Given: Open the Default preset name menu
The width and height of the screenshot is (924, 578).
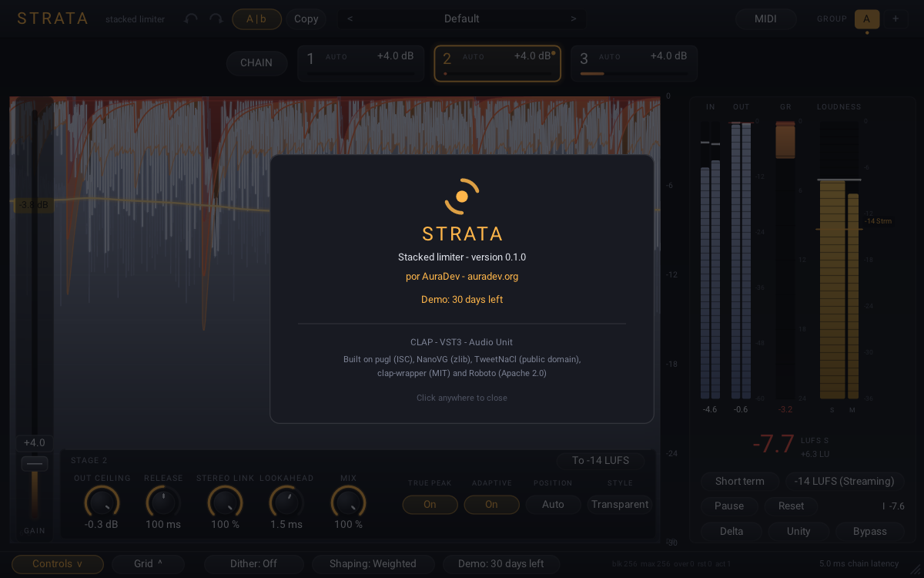Looking at the screenshot, I should 462,18.
